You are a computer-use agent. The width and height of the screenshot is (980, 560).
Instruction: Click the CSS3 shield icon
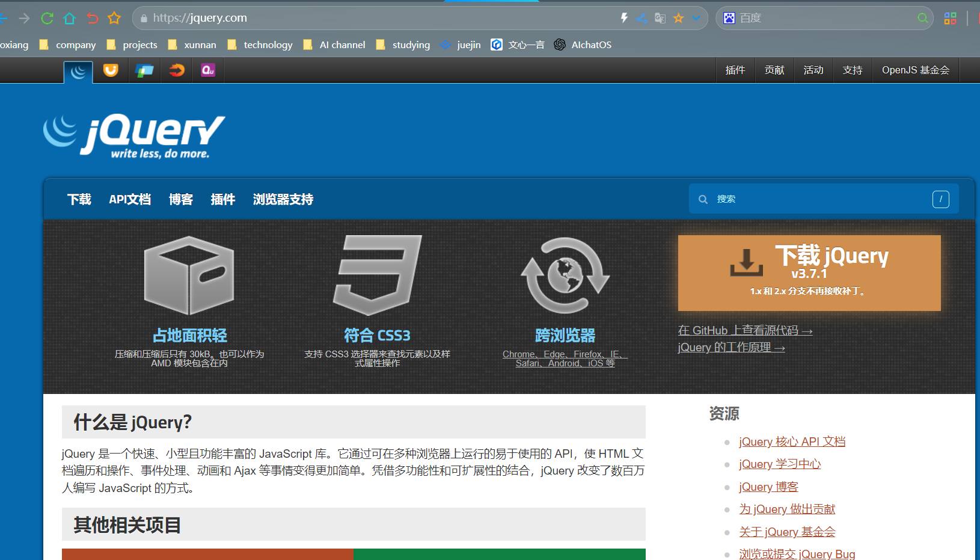(378, 275)
